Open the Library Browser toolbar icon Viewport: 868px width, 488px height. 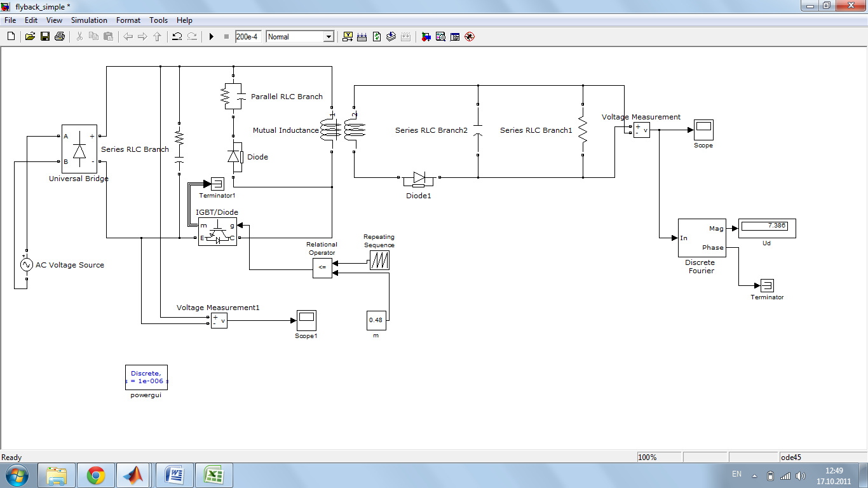coord(426,37)
